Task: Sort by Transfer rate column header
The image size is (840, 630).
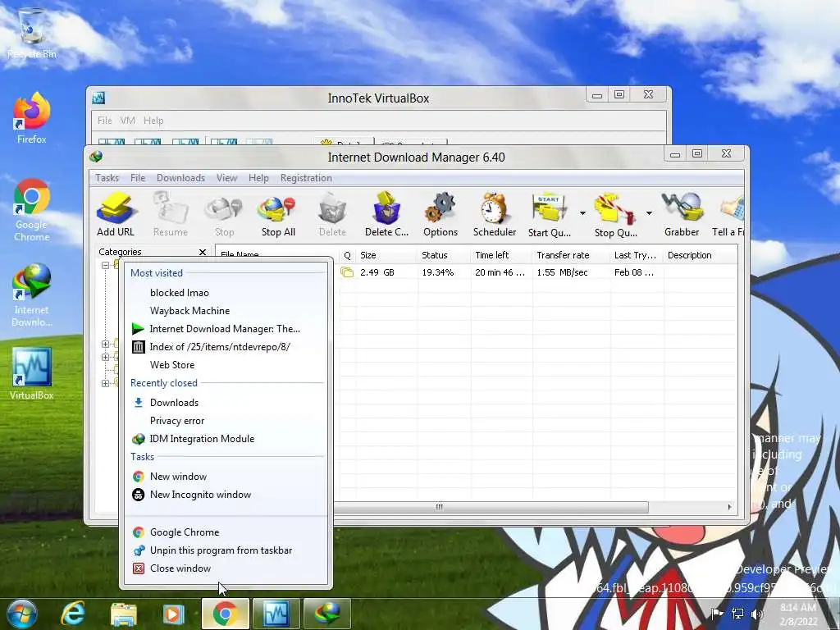Action: pos(572,255)
